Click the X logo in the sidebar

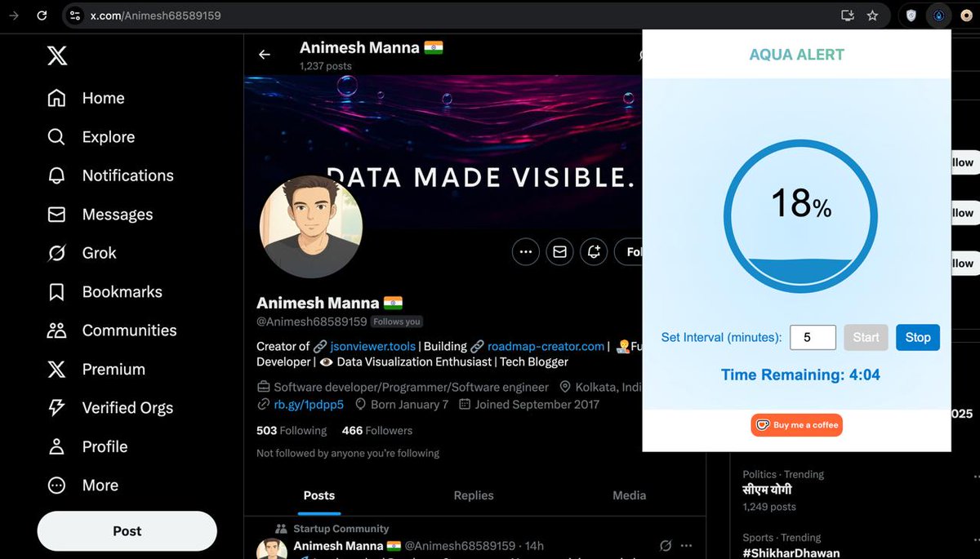tap(56, 55)
